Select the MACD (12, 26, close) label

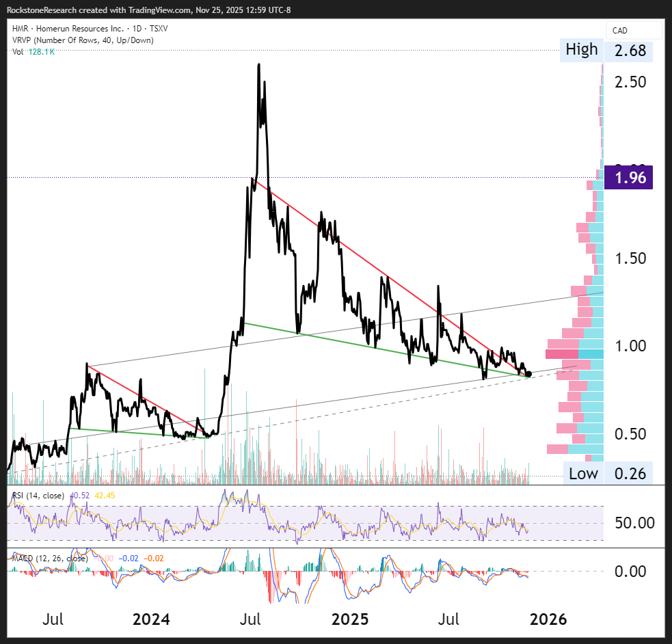[49, 558]
